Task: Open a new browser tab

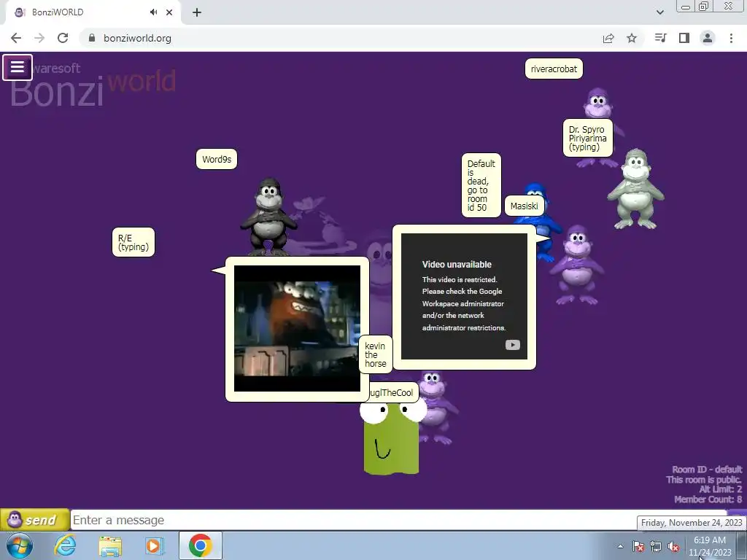Action: click(x=197, y=12)
